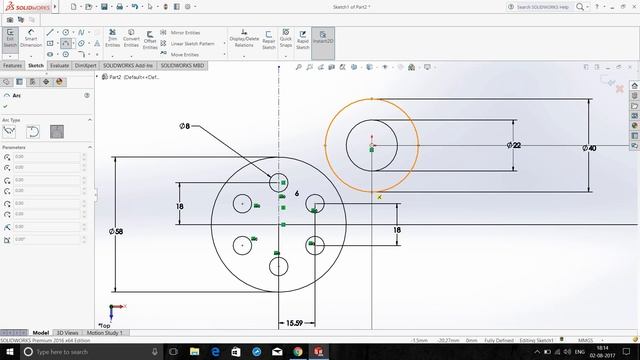Open the DimXpertManager tab icon
The height and width of the screenshot is (360, 640).
pos(46,82)
